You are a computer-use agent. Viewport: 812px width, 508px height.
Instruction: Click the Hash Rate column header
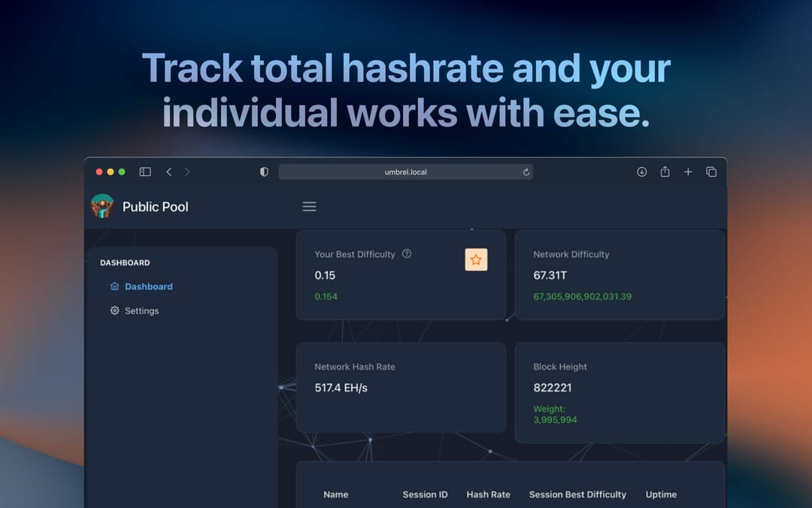coord(488,494)
